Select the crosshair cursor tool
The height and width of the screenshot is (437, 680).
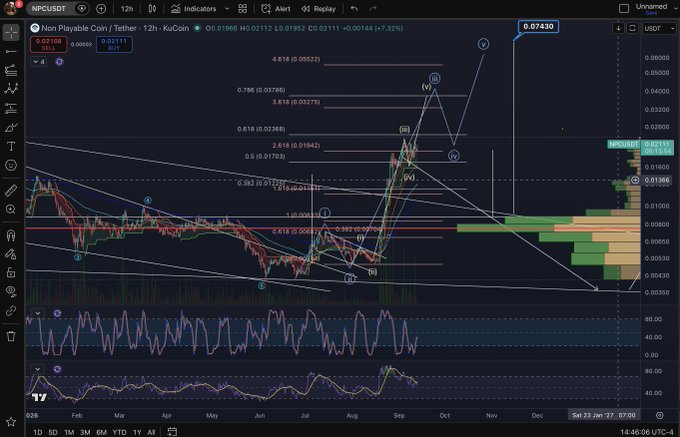coord(11,33)
